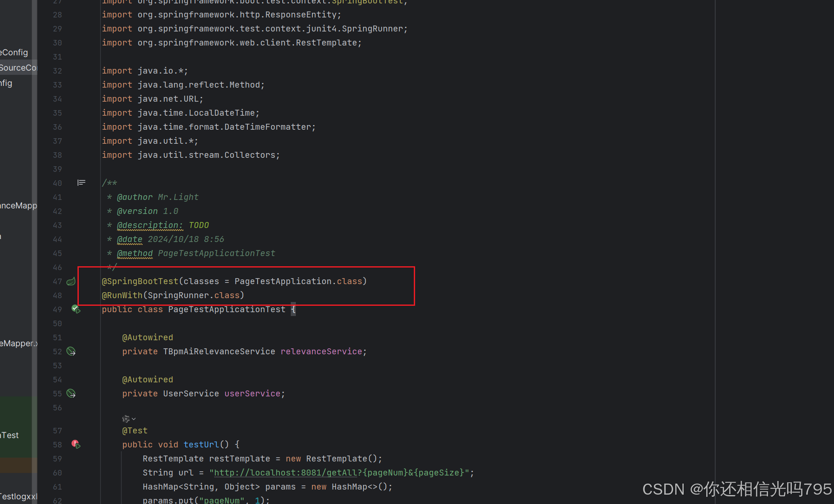The width and height of the screenshot is (834, 504).
Task: Select the Testlogxxl item in project tree
Action: tap(18, 496)
